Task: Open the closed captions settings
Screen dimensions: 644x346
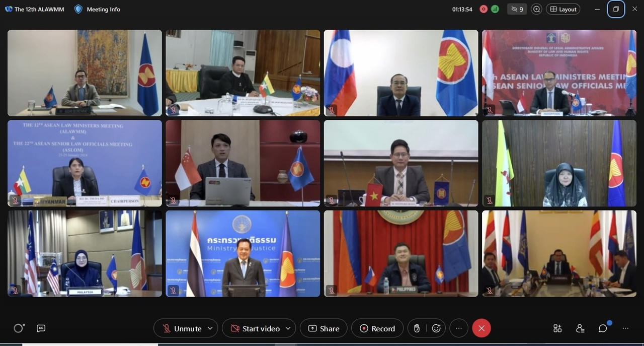Action: (x=41, y=328)
